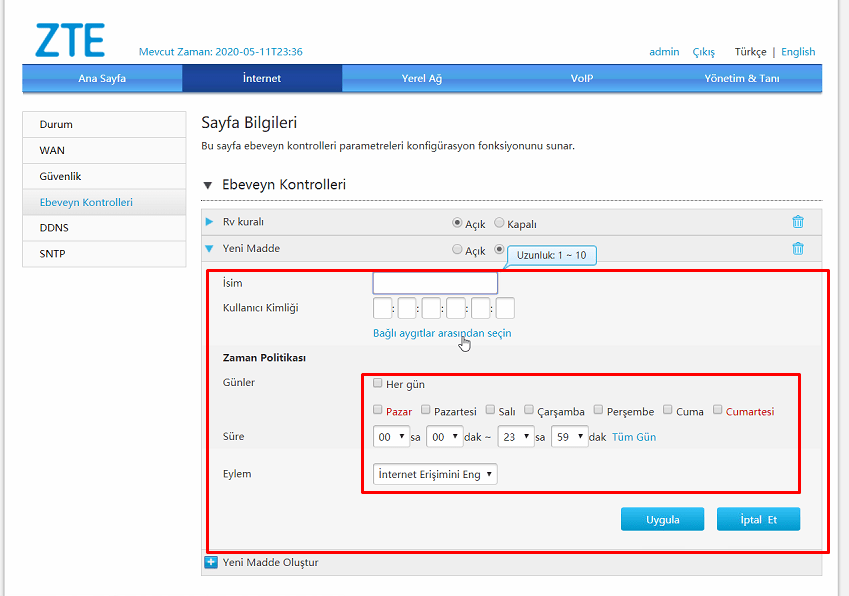Click the last Kullanıcı Kimliği MAC field
Viewport: 849px width, 596px height.
point(505,308)
